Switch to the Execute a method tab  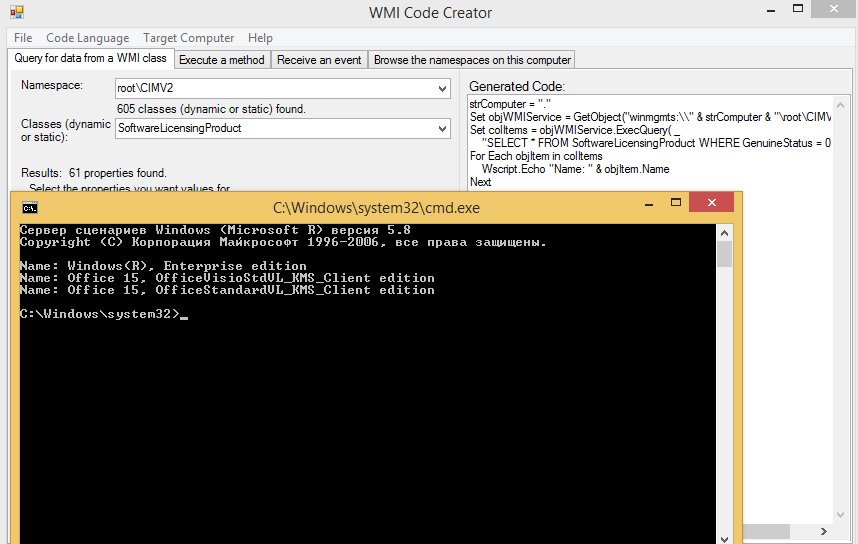point(221,60)
